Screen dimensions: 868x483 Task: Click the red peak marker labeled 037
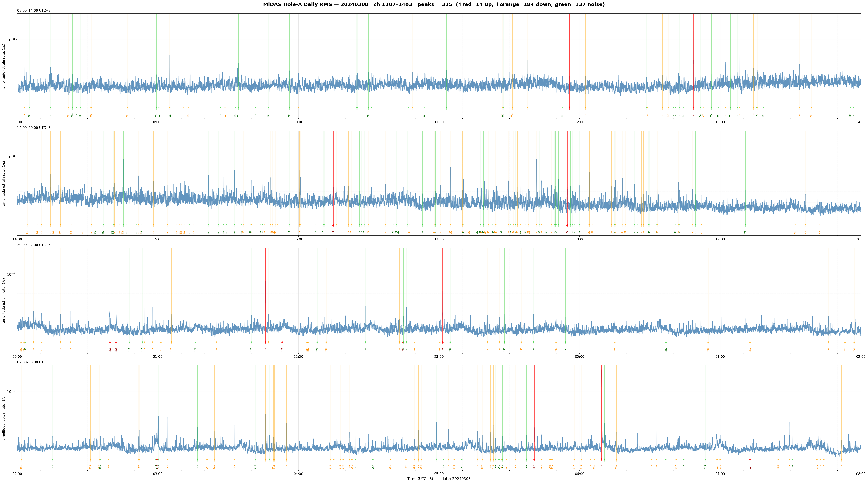(x=569, y=108)
